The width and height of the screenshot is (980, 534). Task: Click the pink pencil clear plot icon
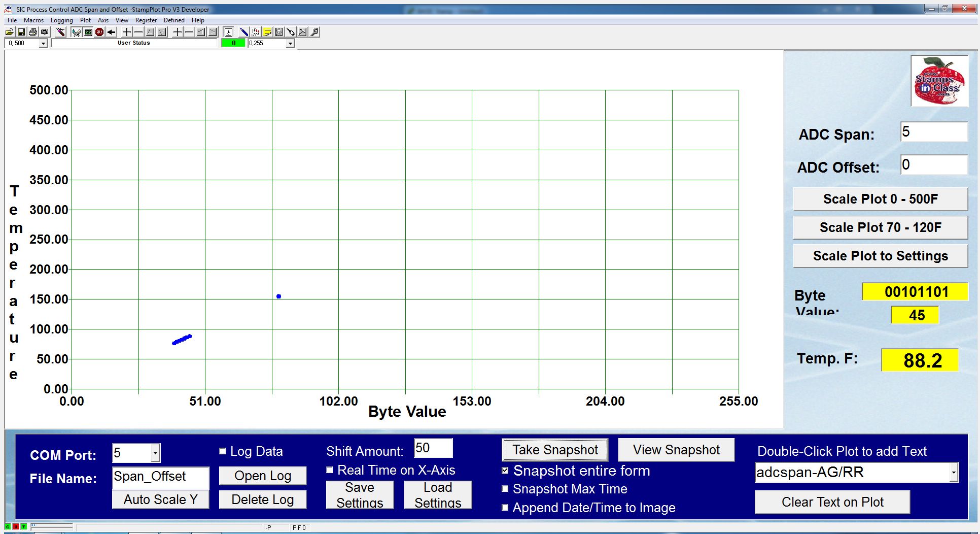pos(61,32)
